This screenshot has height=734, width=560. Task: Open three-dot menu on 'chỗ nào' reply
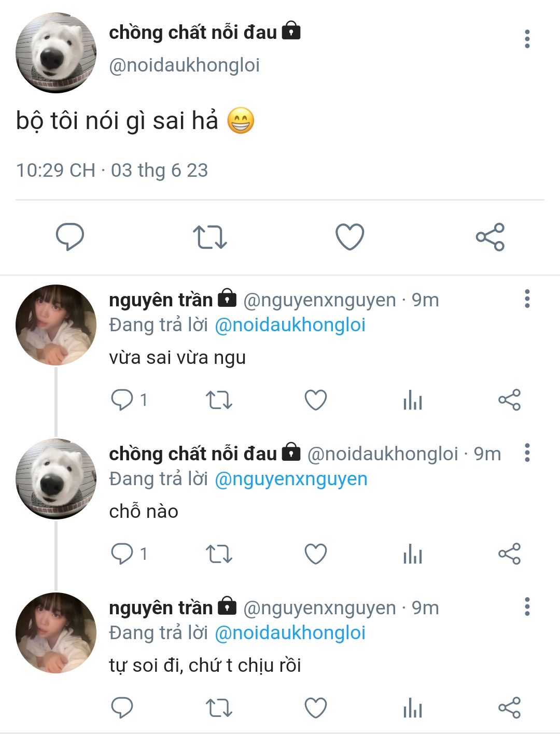click(527, 453)
